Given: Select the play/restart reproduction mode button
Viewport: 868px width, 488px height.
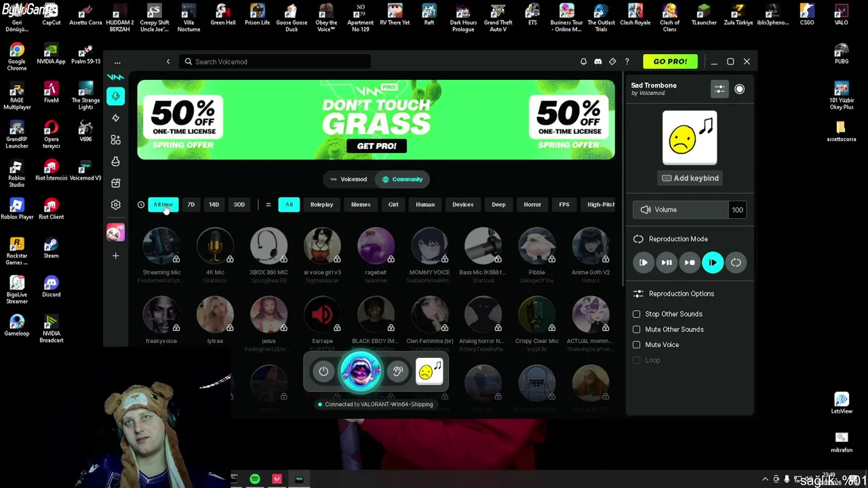Looking at the screenshot, I should [x=644, y=262].
